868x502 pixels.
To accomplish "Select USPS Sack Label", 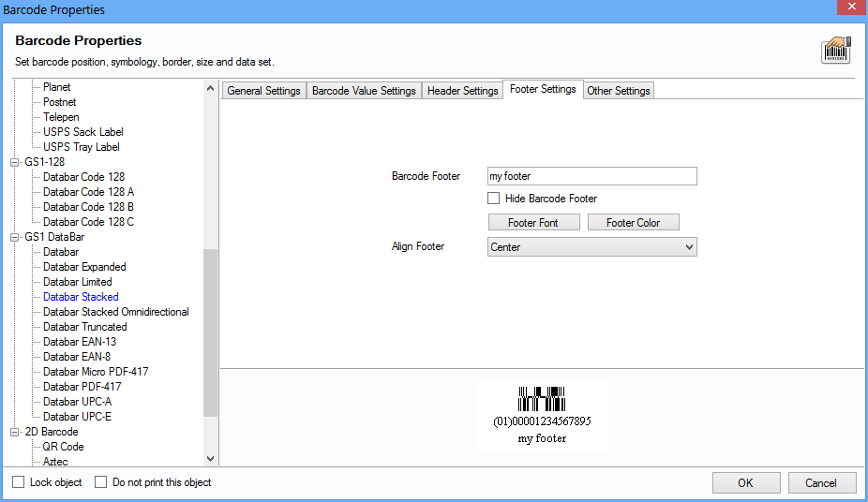I will (83, 131).
